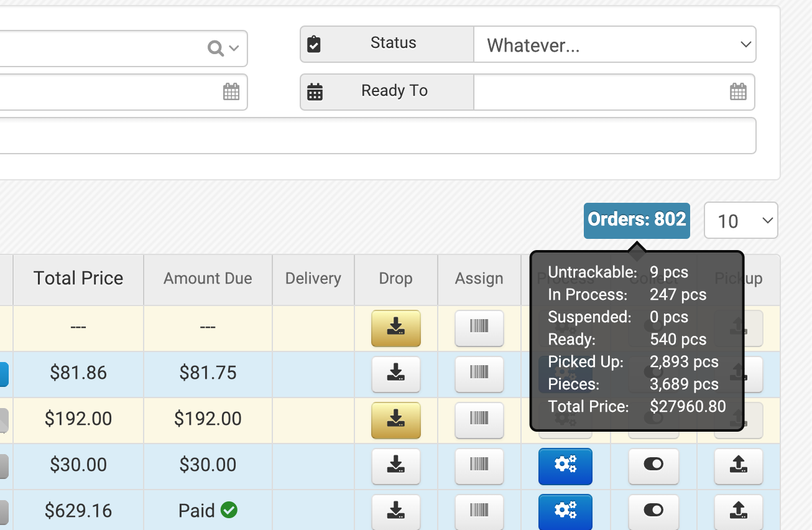The image size is (812, 530).
Task: Click the Total Price: $27960.80 tooltip line
Action: click(637, 407)
